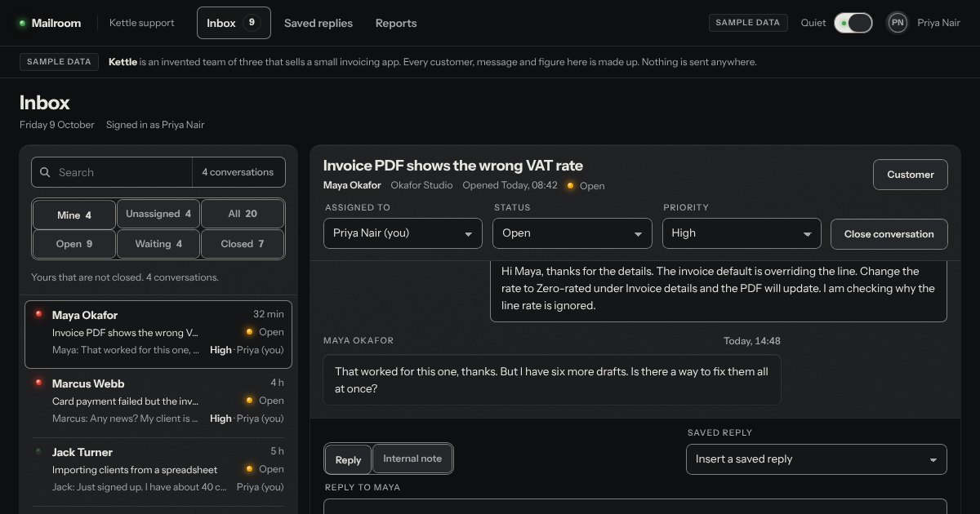Open the Assigned to dropdown
Screen dimensions: 980x514
[403, 233]
